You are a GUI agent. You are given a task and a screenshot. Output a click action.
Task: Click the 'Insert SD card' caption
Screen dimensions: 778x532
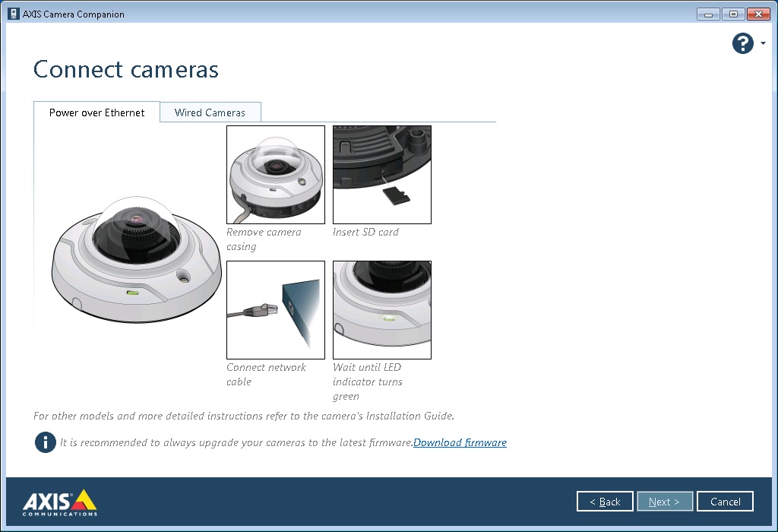coord(365,232)
